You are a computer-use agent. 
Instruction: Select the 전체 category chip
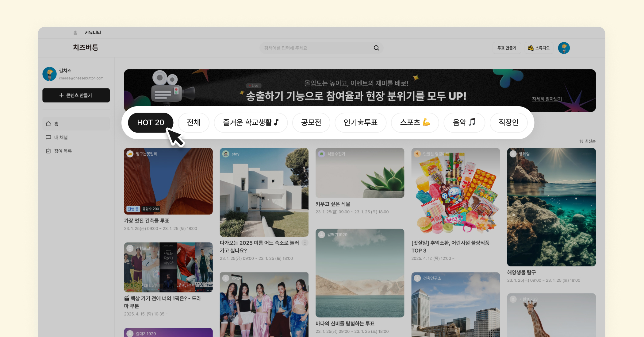pos(194,122)
